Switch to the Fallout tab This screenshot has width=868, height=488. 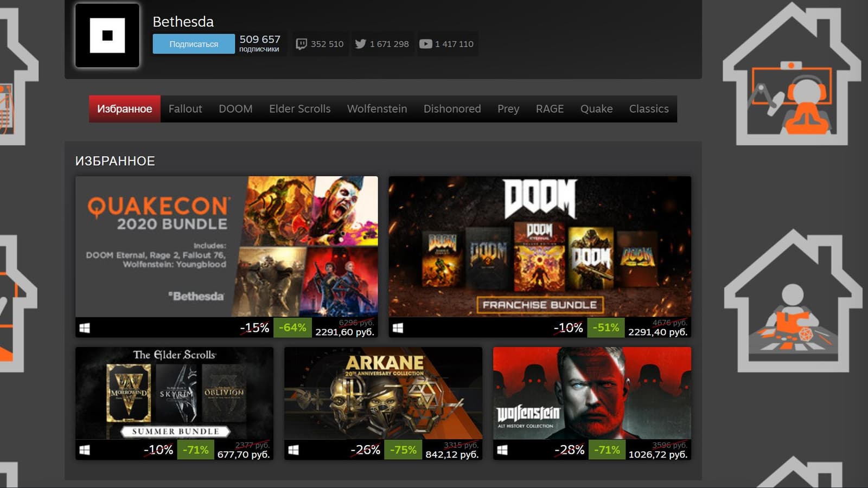[x=185, y=109]
